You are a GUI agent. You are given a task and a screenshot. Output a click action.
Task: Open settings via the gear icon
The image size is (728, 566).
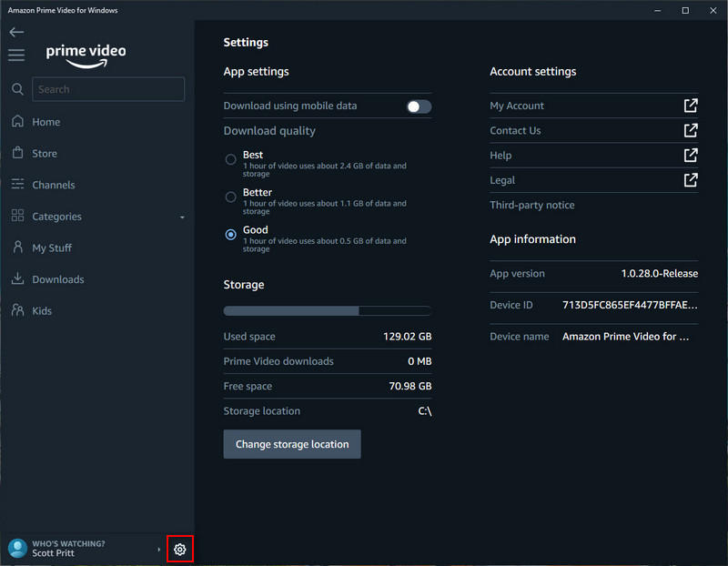tap(179, 550)
